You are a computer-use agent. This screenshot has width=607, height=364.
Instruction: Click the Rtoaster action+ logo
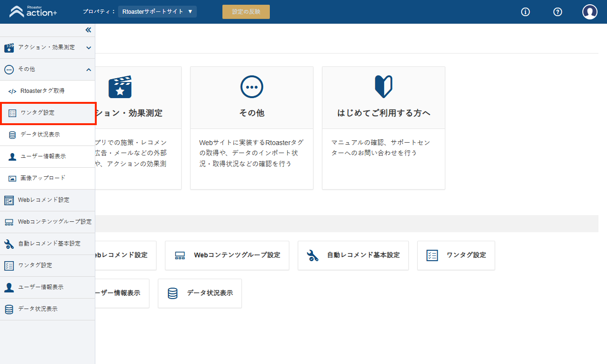33,11
